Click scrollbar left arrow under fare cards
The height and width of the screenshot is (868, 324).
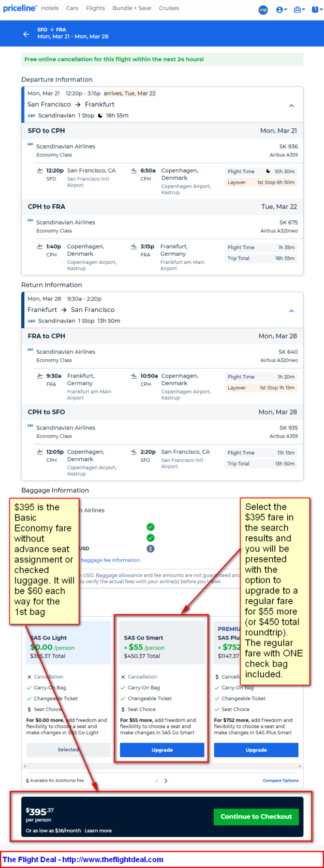[25, 766]
